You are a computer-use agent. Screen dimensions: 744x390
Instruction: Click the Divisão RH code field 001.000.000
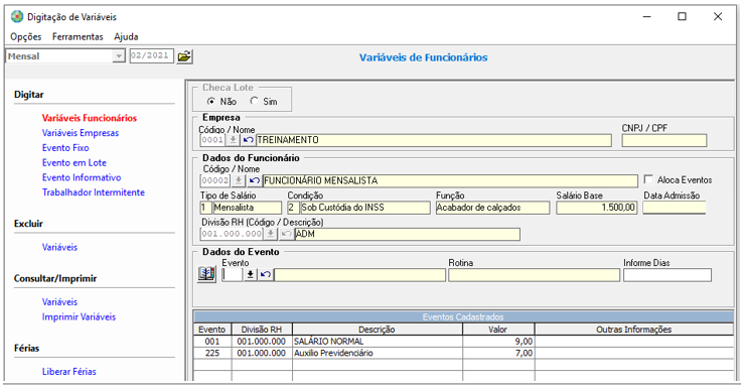232,234
